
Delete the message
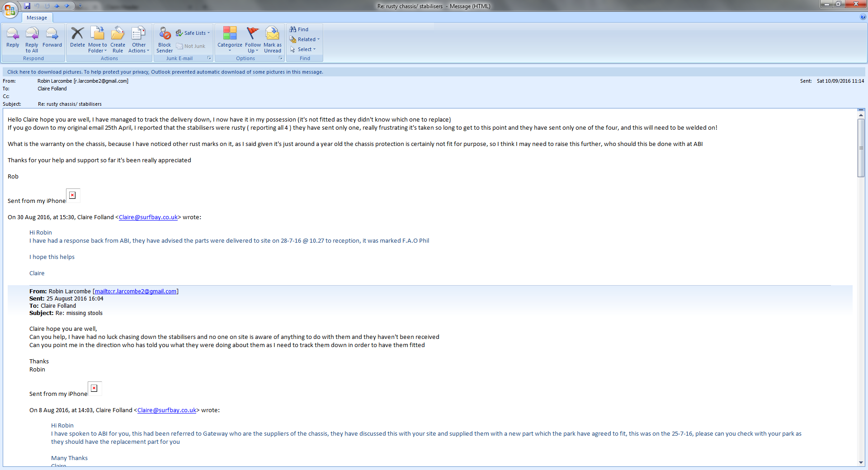(77, 38)
